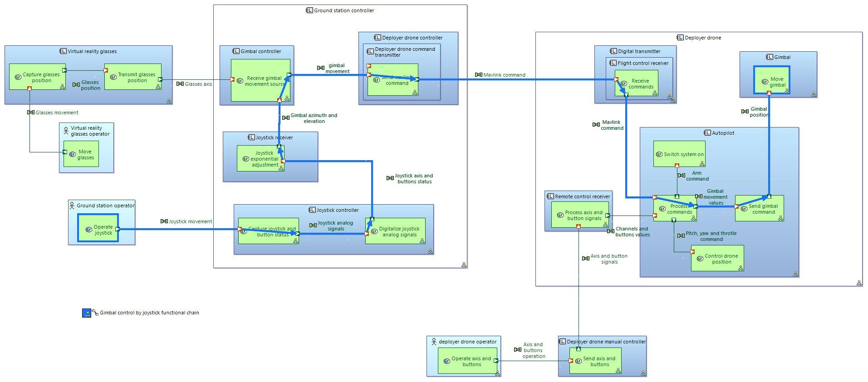Click the function icon in Move gimbal
Screen dimensions: 868x382
765,82
